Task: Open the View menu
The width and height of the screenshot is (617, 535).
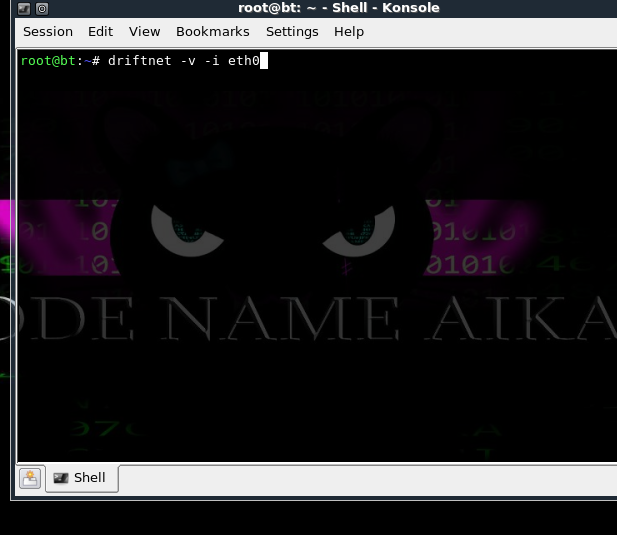Action: [144, 31]
